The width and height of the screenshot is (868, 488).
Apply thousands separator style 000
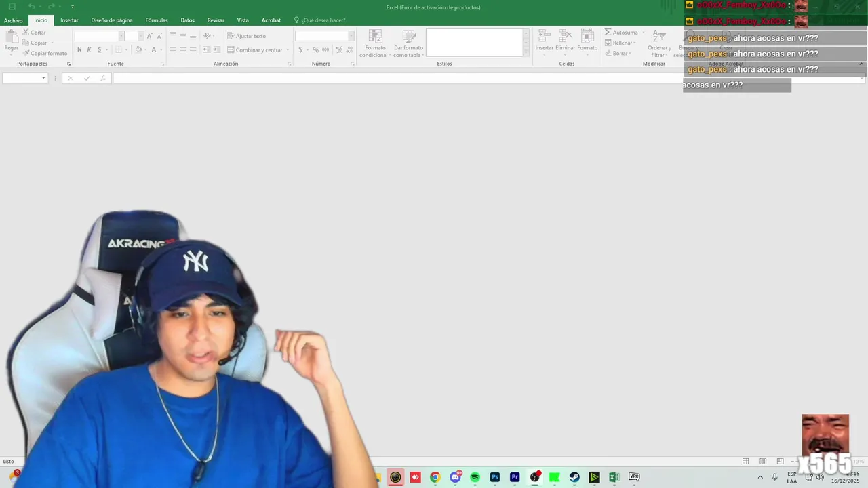tap(325, 49)
